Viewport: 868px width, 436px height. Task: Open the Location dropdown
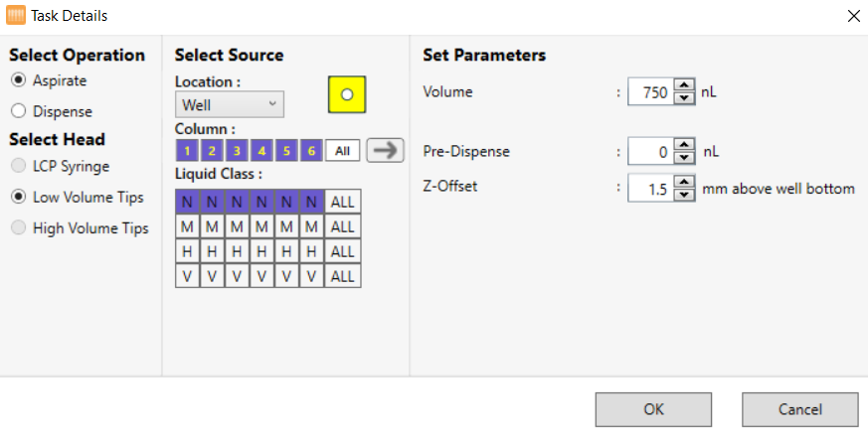point(229,104)
